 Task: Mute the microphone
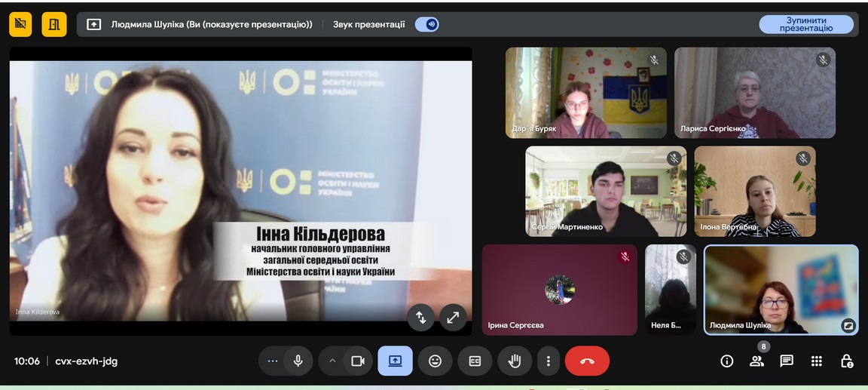coord(298,361)
